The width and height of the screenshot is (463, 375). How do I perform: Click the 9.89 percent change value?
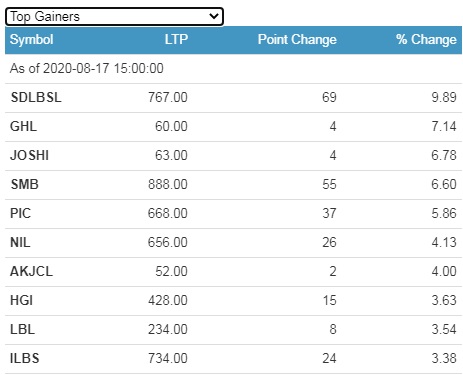click(x=444, y=97)
